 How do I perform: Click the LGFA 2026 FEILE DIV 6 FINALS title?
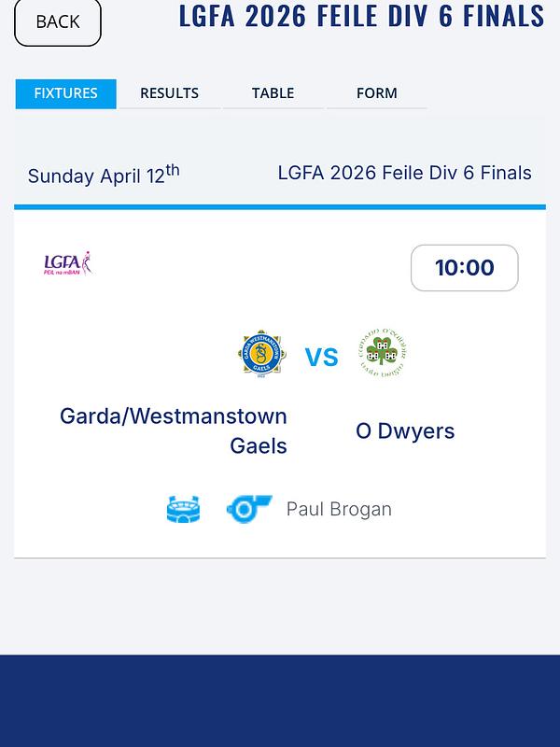[x=361, y=17]
